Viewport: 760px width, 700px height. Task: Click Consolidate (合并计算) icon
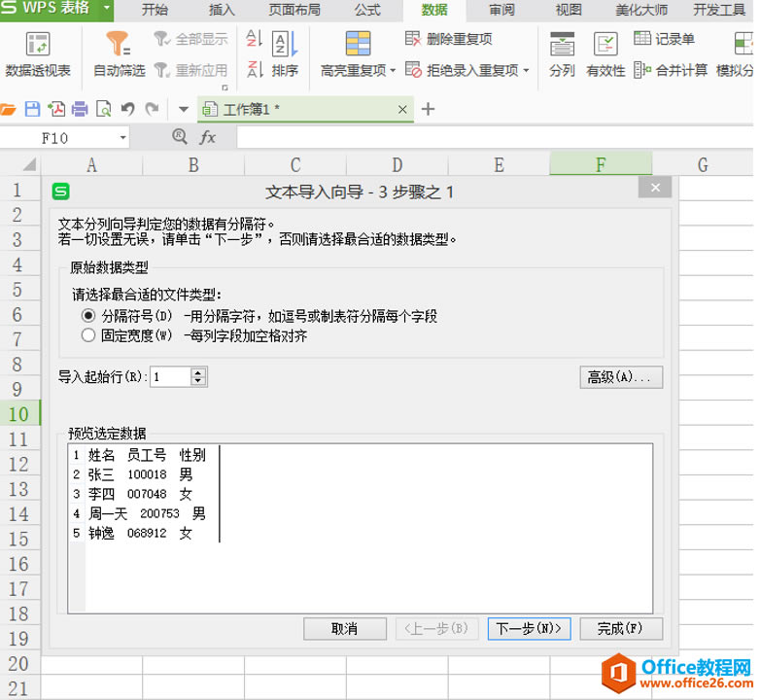pos(642,70)
